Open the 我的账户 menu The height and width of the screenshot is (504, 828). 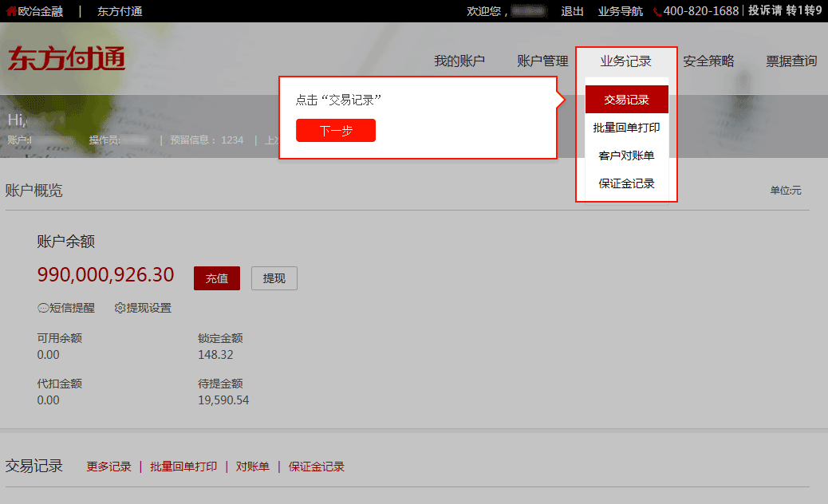(459, 61)
